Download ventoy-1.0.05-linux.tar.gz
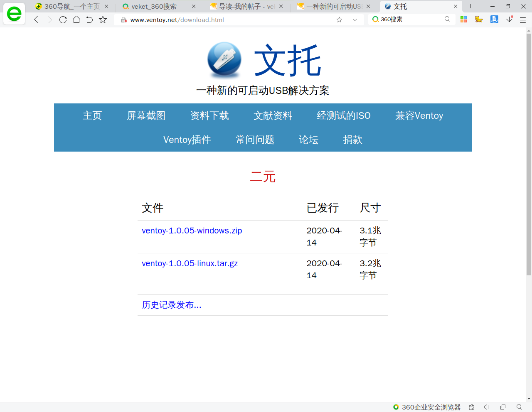The width and height of the screenshot is (532, 412). click(x=190, y=263)
